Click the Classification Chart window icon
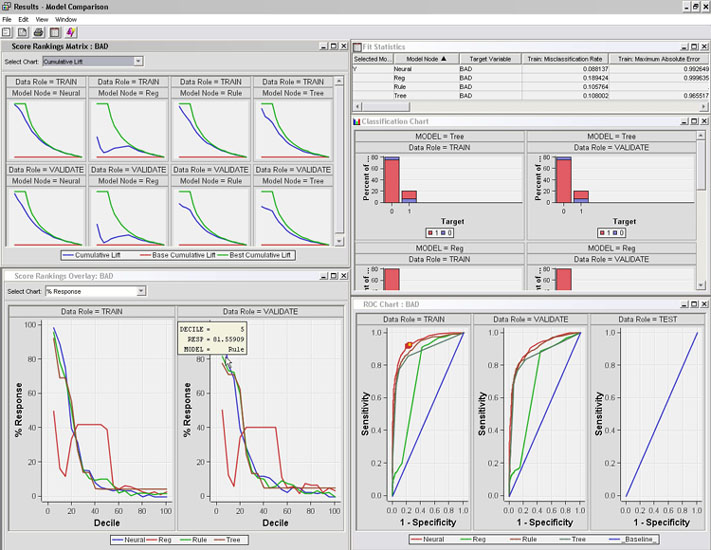711x550 pixels. 357,121
